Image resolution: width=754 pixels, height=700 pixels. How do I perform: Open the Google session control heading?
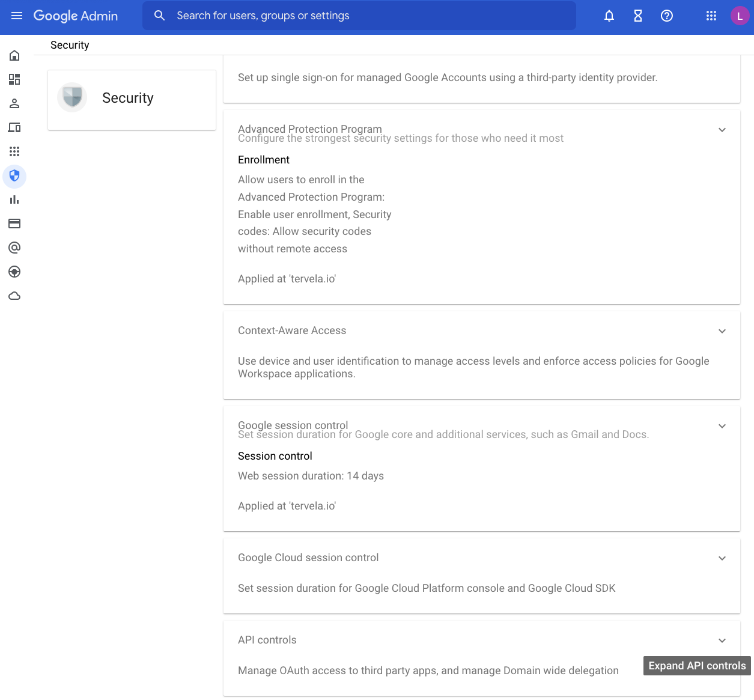[x=293, y=425]
